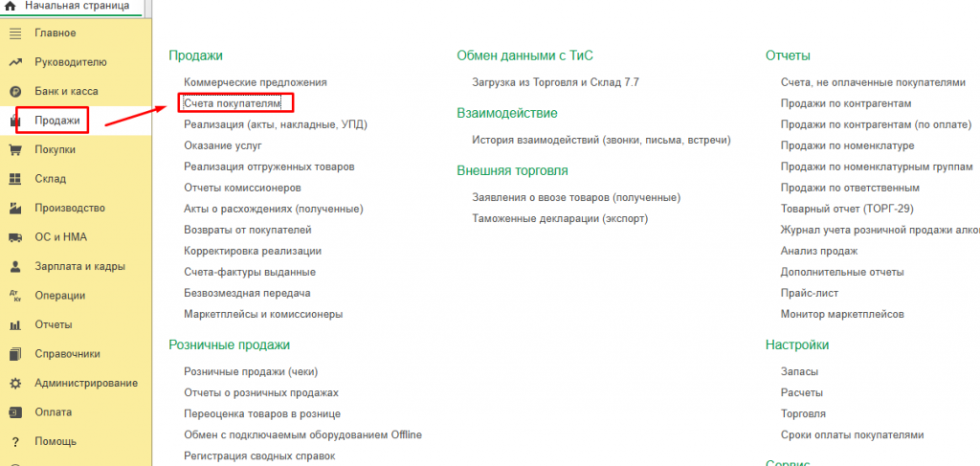Click the person icon beside Зарплата и кадры
The image size is (980, 466).
point(15,267)
